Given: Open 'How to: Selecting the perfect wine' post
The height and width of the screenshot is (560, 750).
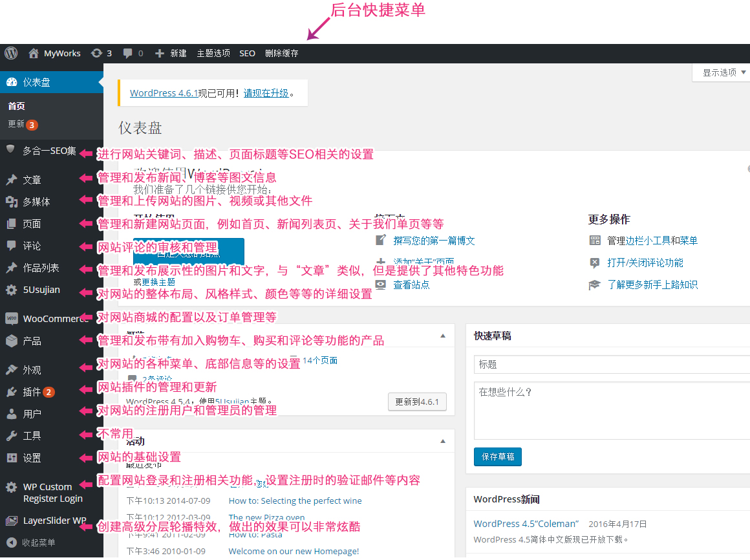Looking at the screenshot, I should pyautogui.click(x=295, y=501).
